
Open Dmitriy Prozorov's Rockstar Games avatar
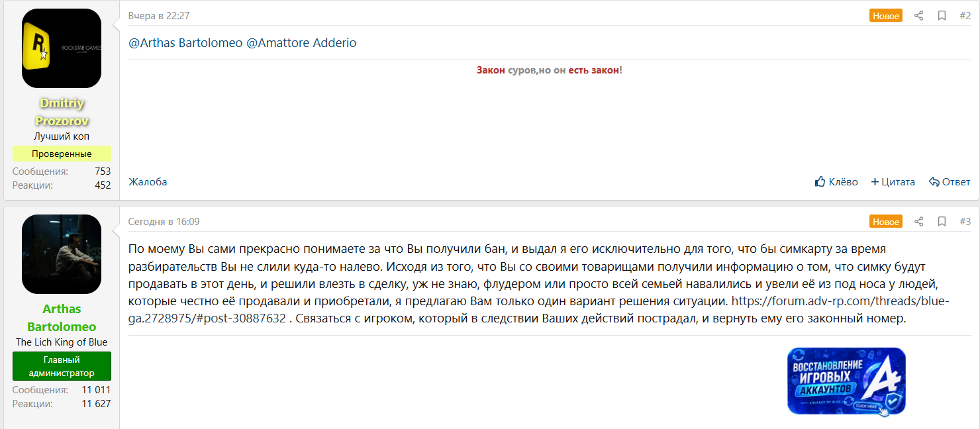[62, 48]
